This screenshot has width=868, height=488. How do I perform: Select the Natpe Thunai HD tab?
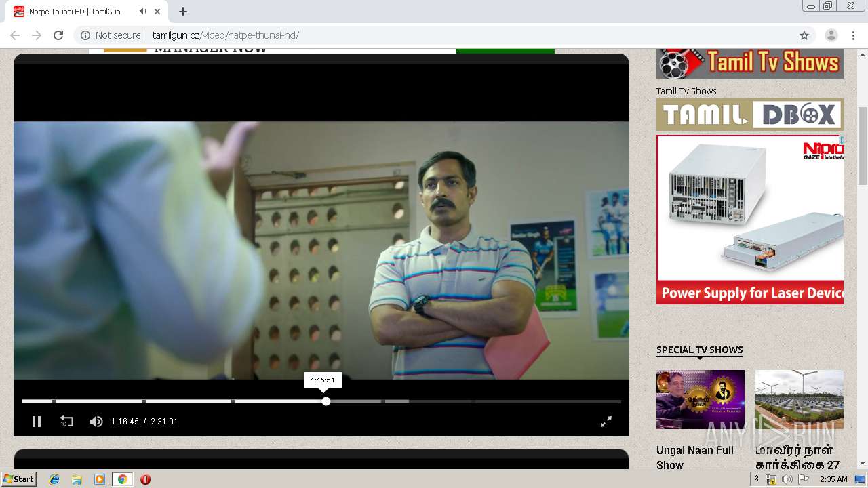coord(87,12)
